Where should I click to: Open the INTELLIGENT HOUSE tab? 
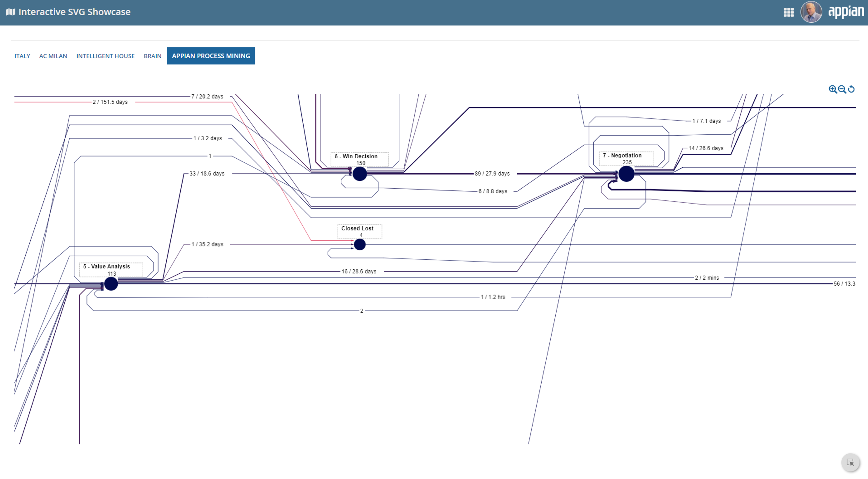point(106,56)
